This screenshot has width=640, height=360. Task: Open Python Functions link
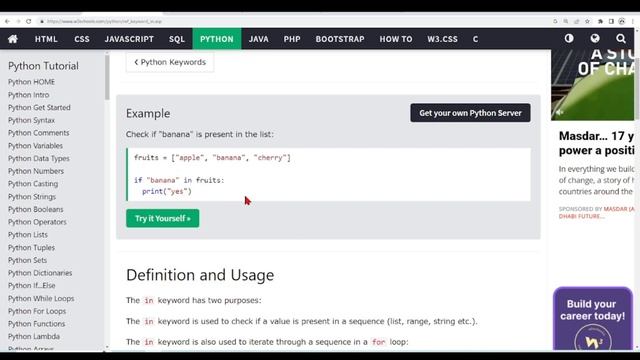tap(37, 324)
